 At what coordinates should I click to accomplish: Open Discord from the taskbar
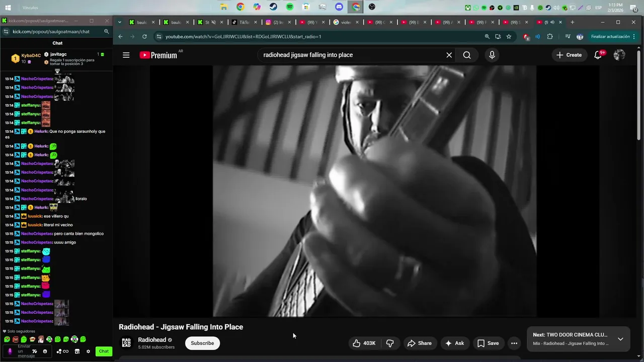[339, 7]
